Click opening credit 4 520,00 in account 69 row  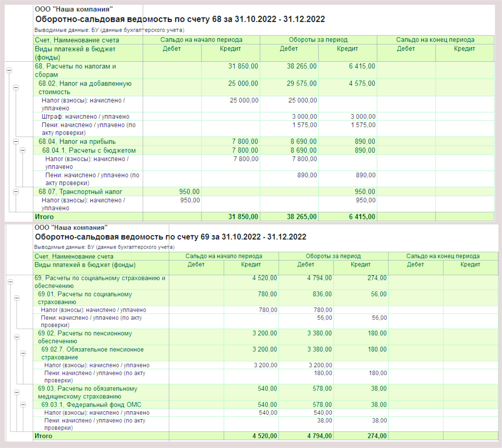pos(265,278)
